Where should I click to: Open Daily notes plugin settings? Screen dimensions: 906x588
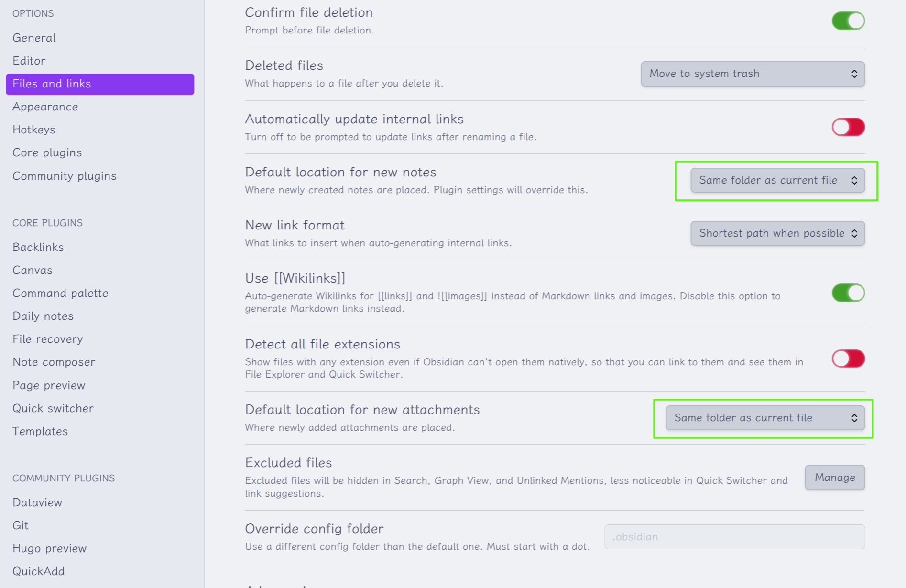coord(43,316)
